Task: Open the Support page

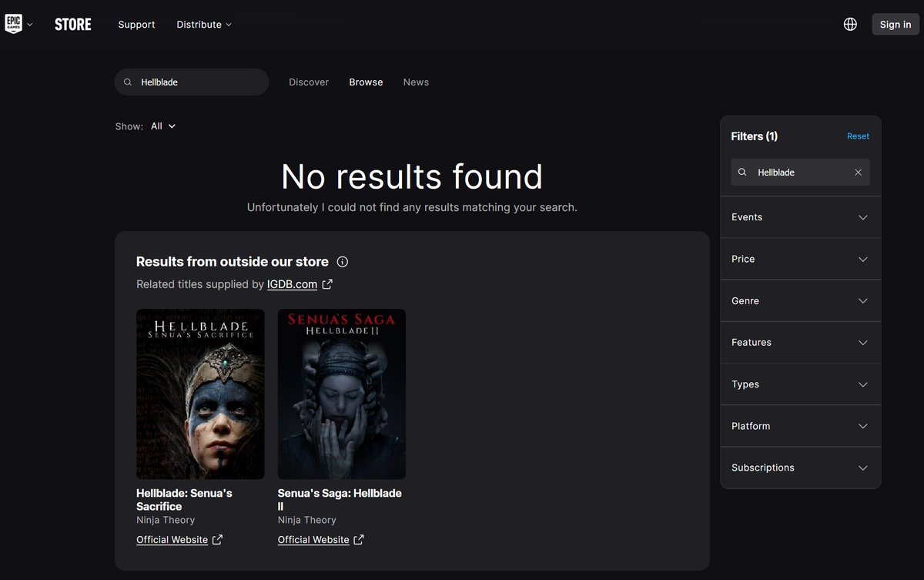Action: (136, 25)
